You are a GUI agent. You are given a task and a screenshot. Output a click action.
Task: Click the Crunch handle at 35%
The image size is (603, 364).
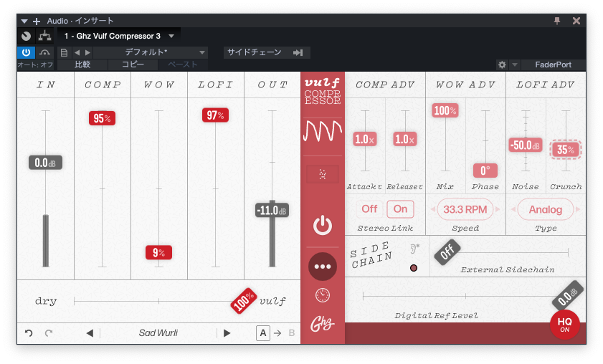point(565,150)
